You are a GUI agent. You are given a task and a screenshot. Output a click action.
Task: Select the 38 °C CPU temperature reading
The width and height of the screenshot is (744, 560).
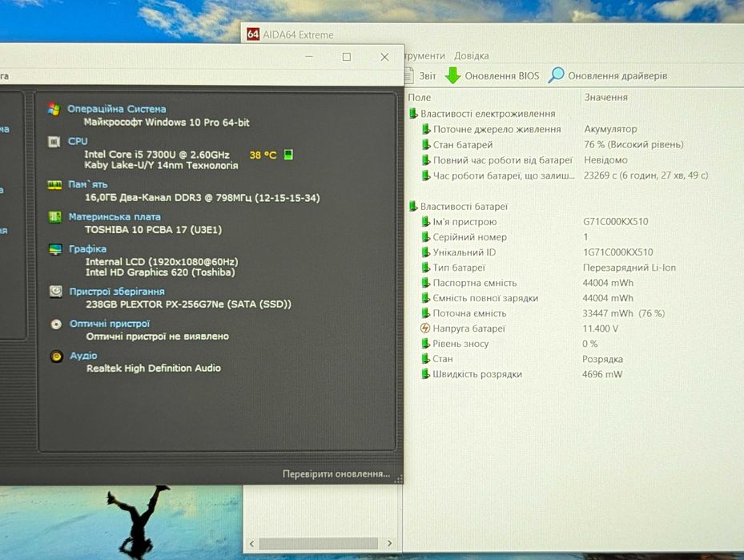coord(263,155)
